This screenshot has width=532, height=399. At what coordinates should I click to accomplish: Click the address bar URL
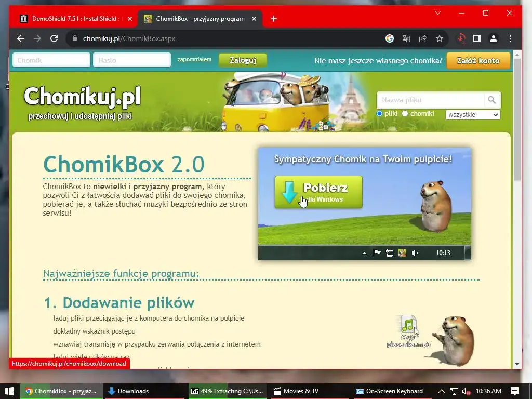coord(129,38)
